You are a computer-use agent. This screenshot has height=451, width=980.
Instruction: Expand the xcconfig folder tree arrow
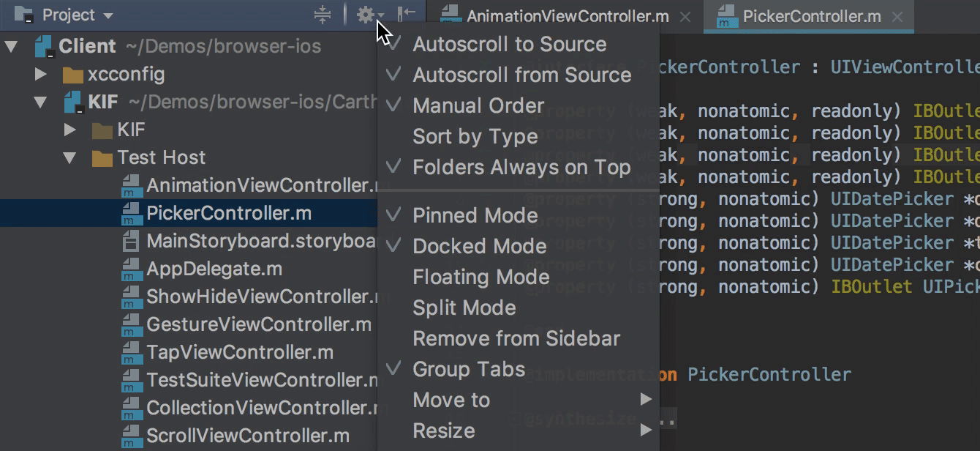click(41, 75)
